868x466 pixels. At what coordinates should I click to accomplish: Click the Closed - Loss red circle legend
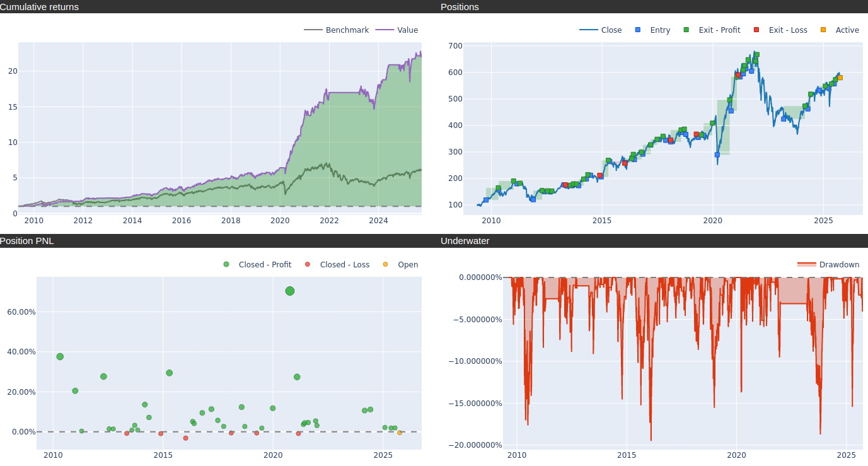(x=308, y=265)
